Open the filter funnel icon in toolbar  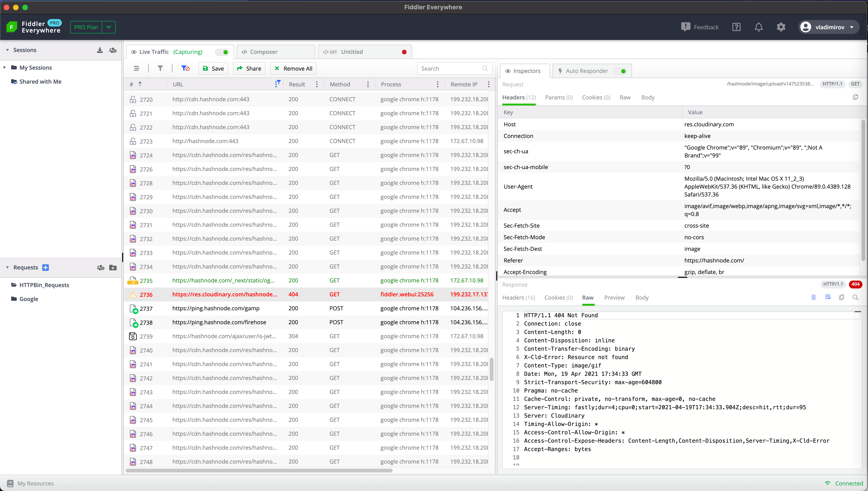(160, 69)
